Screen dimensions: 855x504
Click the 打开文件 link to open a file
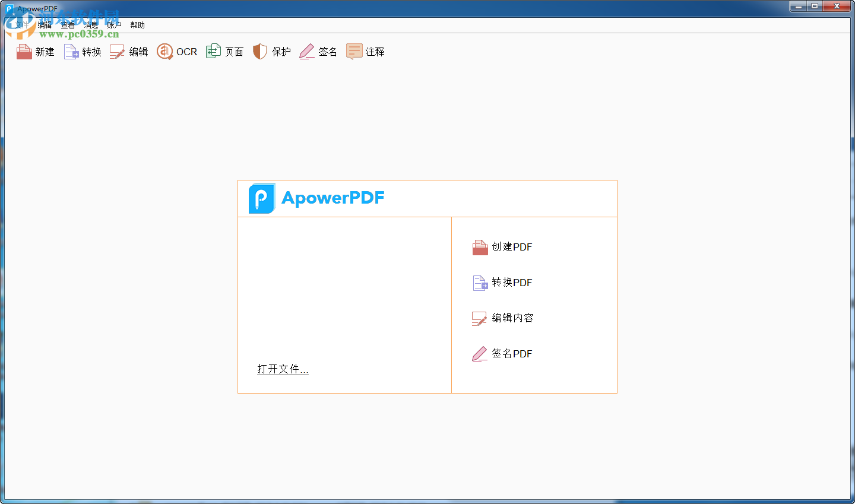283,369
